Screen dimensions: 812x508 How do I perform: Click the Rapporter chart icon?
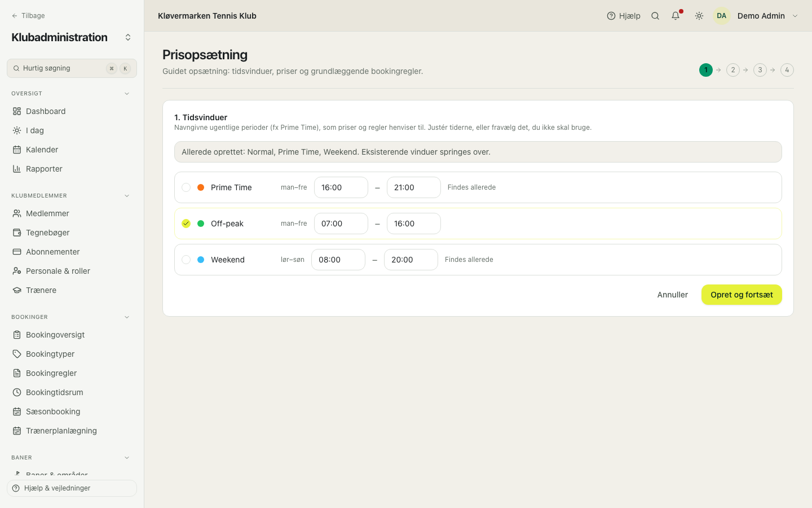pyautogui.click(x=17, y=169)
